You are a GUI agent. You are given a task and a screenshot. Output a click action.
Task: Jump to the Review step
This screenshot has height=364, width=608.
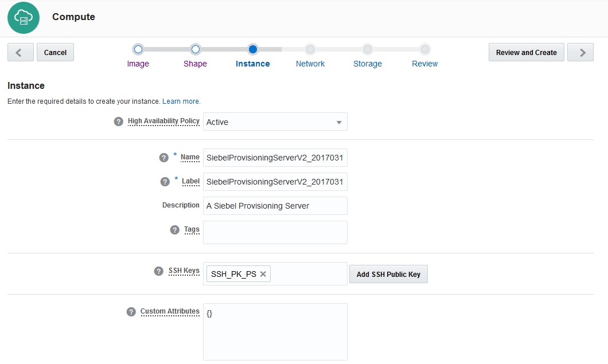coord(424,56)
